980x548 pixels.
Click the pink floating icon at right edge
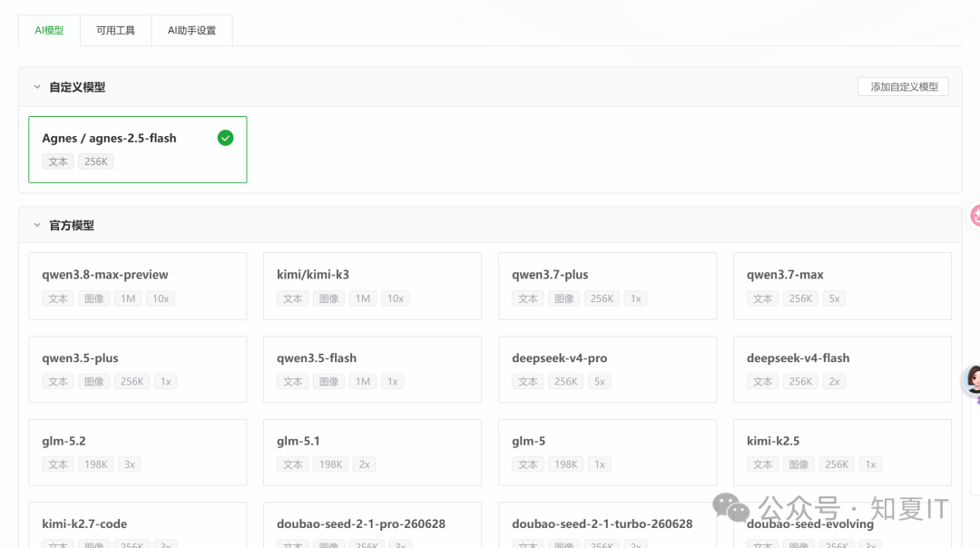(975, 216)
